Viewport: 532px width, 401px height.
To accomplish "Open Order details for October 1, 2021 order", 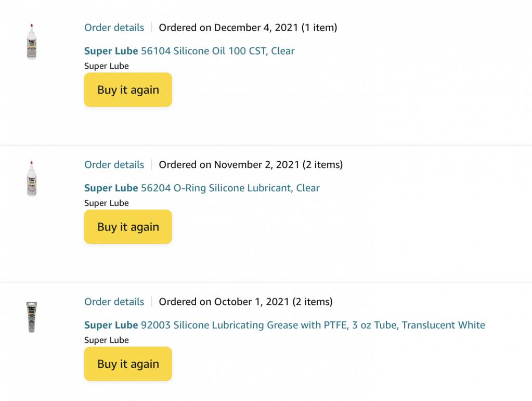I will (x=114, y=302).
